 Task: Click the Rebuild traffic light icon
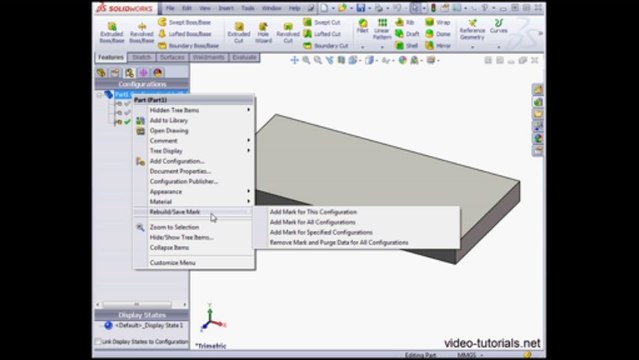(x=433, y=8)
